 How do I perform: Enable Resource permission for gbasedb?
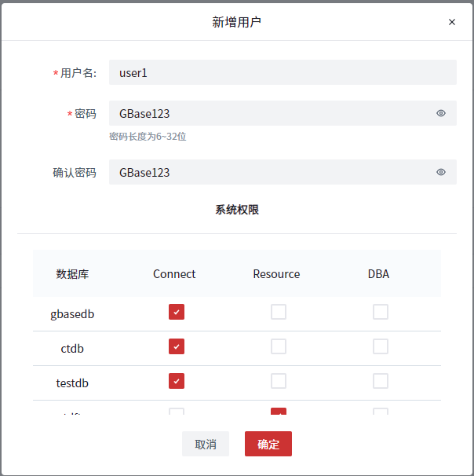279,312
